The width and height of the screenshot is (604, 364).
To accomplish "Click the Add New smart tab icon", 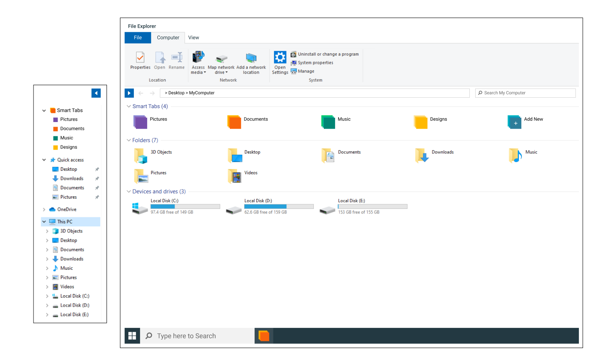I will (x=514, y=122).
